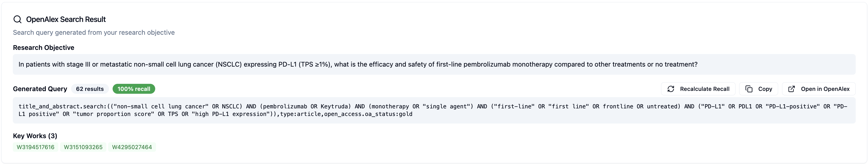Click the 'Search query generated' subtitle text
This screenshot has height=164, width=868.
[x=94, y=33]
